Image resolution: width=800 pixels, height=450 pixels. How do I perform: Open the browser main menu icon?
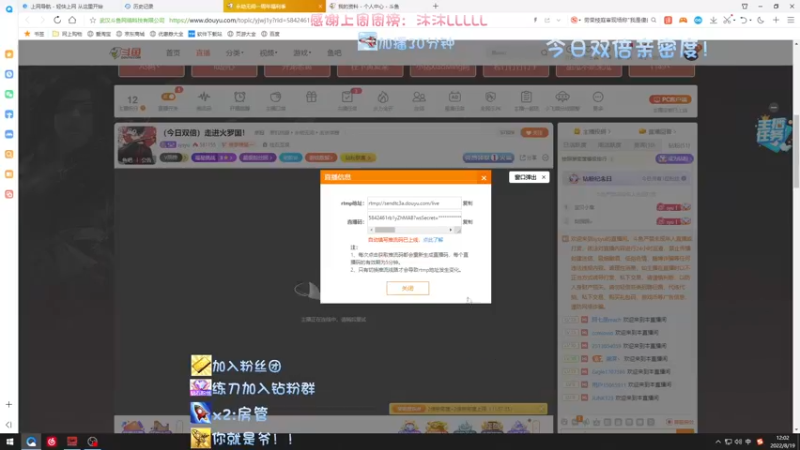click(791, 20)
